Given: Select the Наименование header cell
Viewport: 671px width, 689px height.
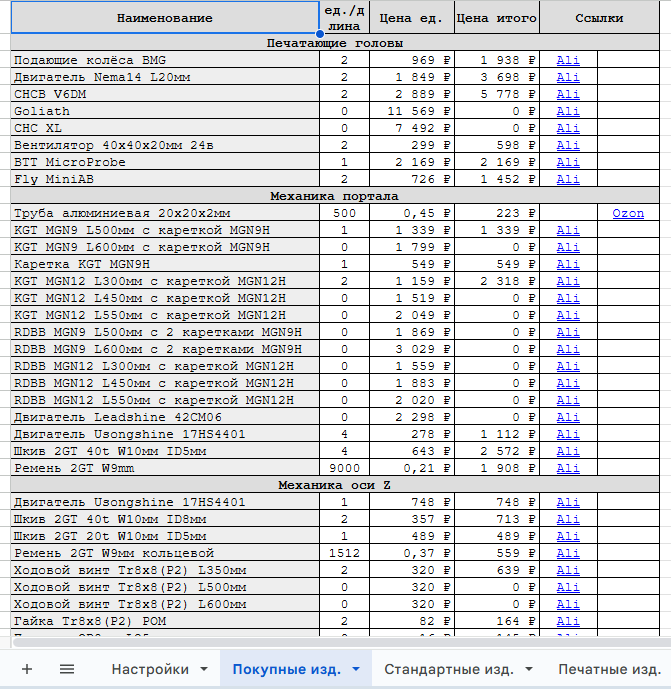Looking at the screenshot, I should (x=165, y=18).
